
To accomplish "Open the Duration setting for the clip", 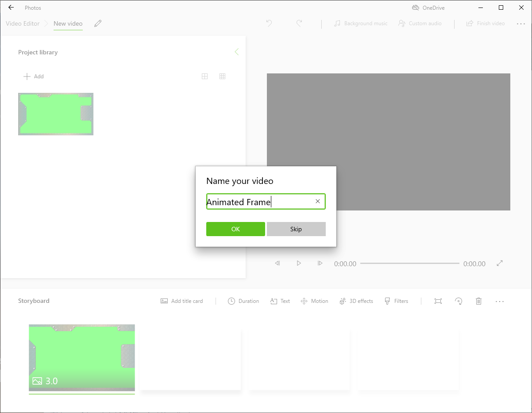I will pos(243,301).
